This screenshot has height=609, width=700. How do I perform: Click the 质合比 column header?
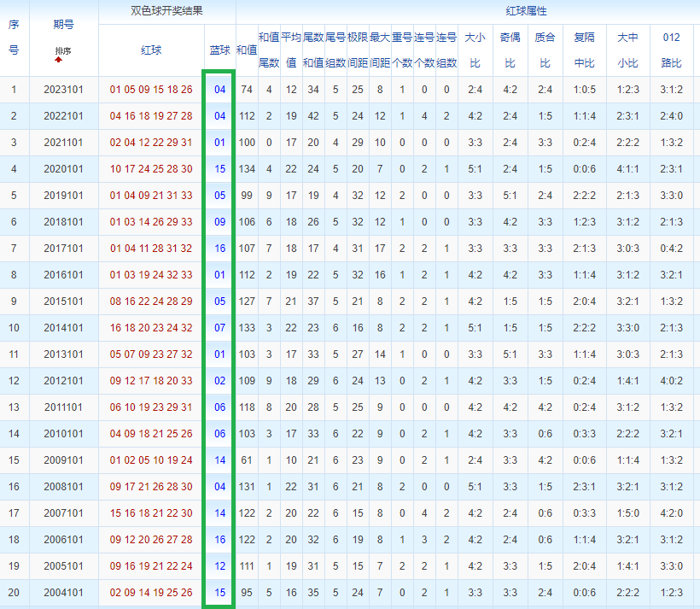545,50
